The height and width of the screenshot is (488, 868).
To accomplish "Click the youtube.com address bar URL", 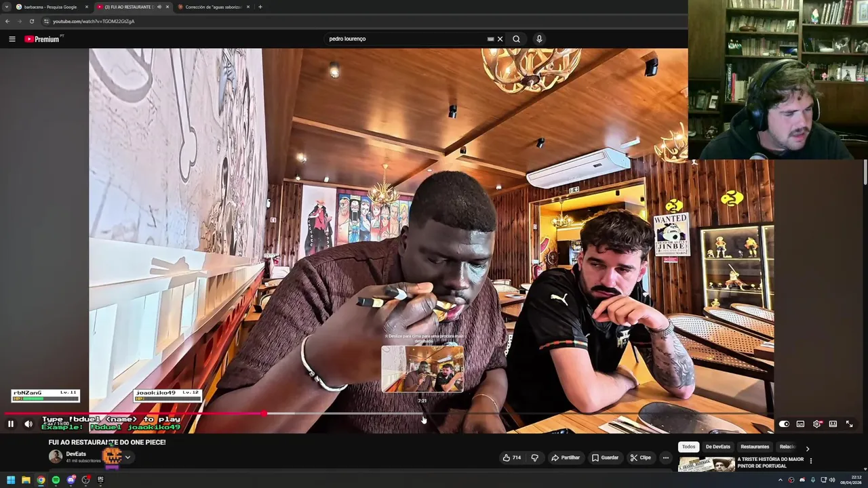I will click(x=94, y=21).
